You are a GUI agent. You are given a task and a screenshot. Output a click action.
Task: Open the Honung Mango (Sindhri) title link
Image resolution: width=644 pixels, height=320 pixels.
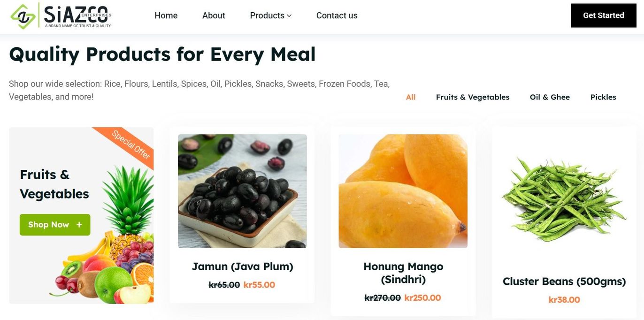pos(403,273)
